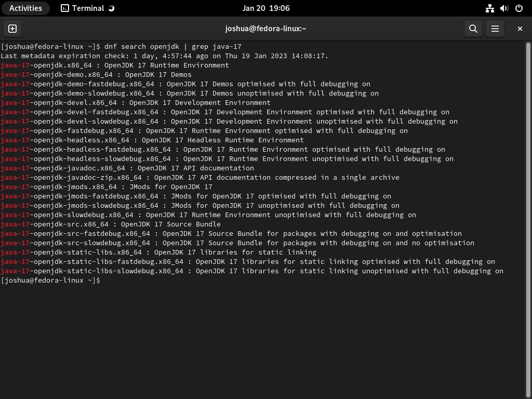Screen dimensions: 532x399
Task: Click the network icon in the top bar
Action: click(x=489, y=8)
